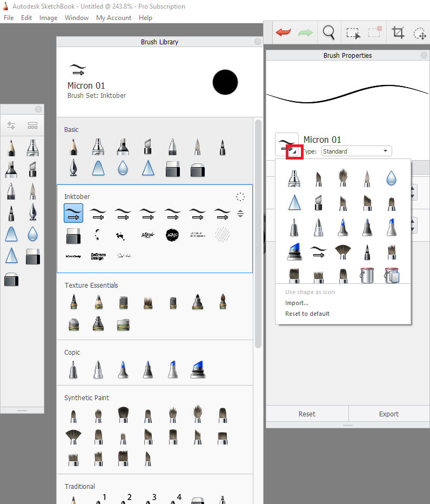The image size is (430, 504).
Task: Click the 'Brush Set: Inktober' label
Action: [97, 96]
